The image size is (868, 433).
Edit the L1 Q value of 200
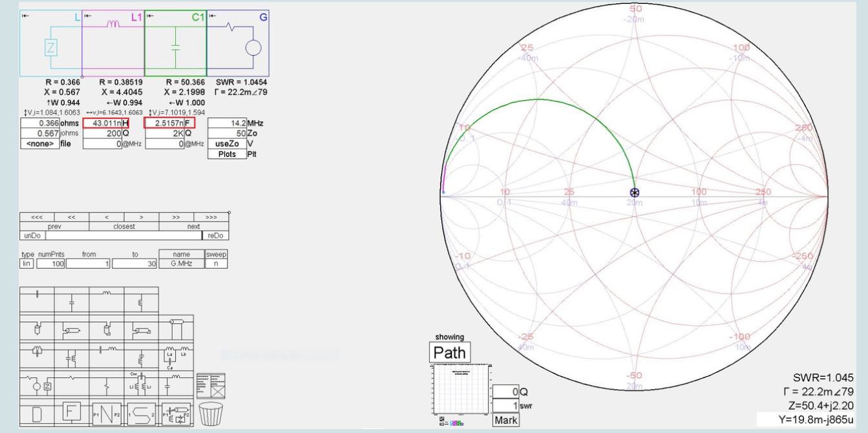(102, 132)
